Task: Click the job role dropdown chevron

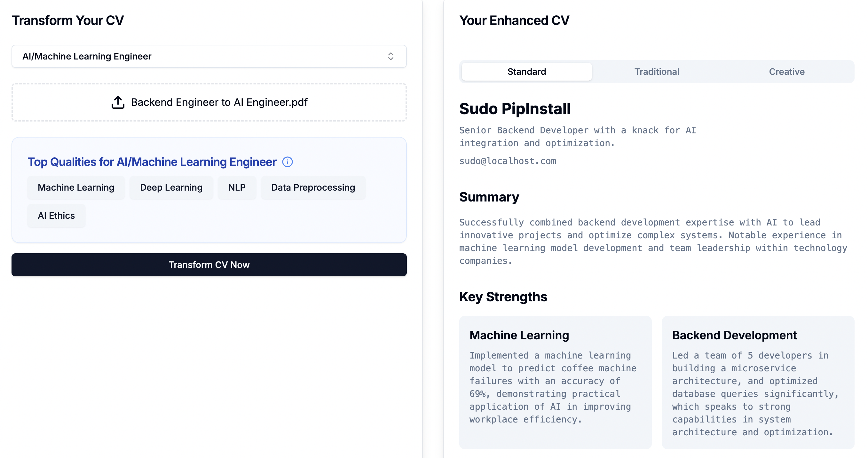Action: [391, 56]
